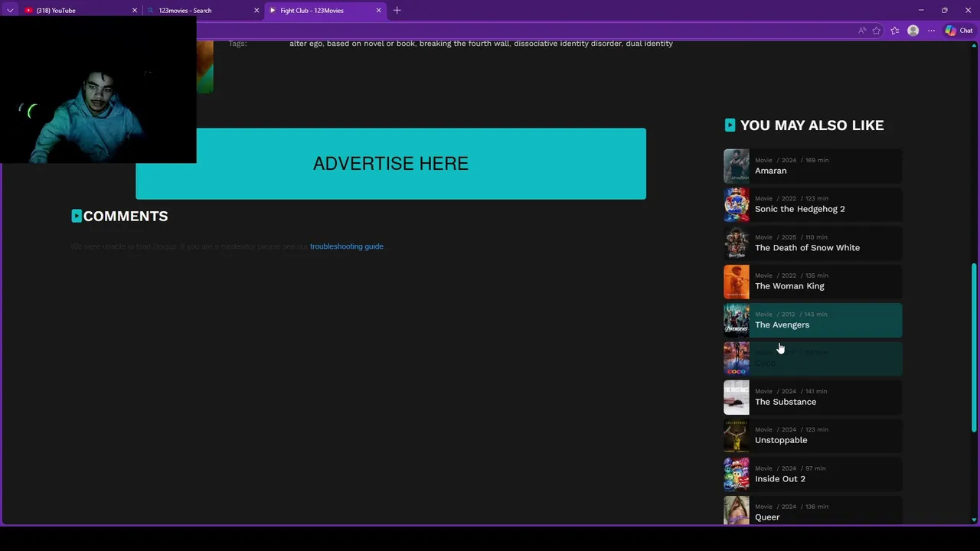Click the Unstoppable poster thumbnail

[737, 436]
